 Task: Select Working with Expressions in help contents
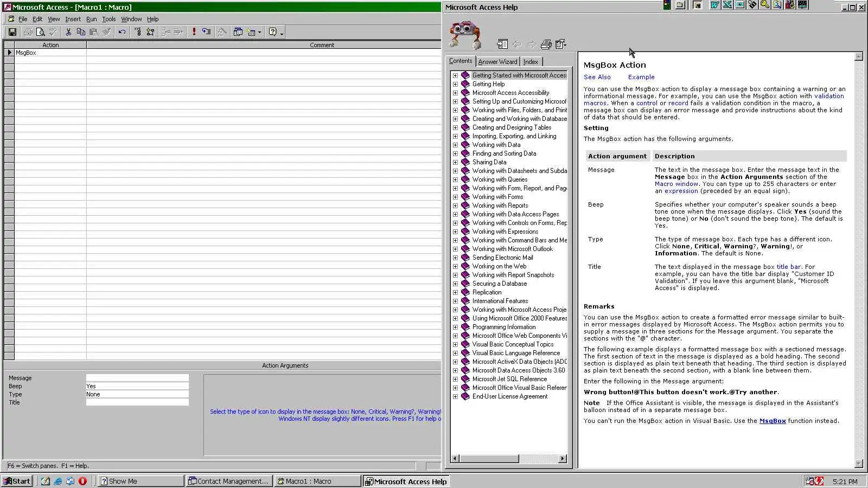coord(505,232)
